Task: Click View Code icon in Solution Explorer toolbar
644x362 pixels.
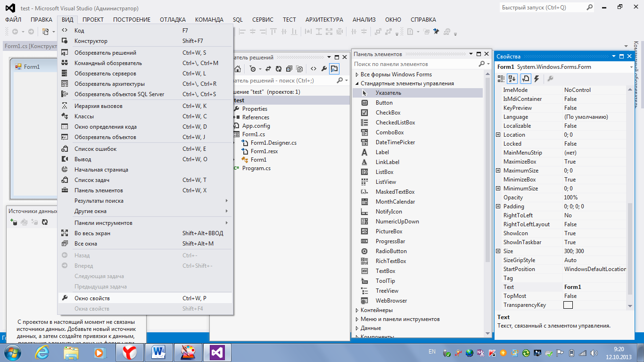Action: [x=314, y=69]
